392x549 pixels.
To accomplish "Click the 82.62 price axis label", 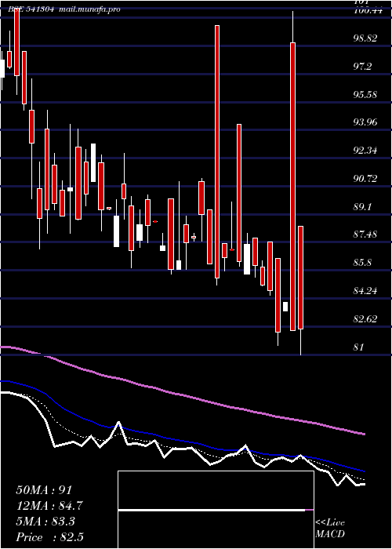I will (x=365, y=319).
